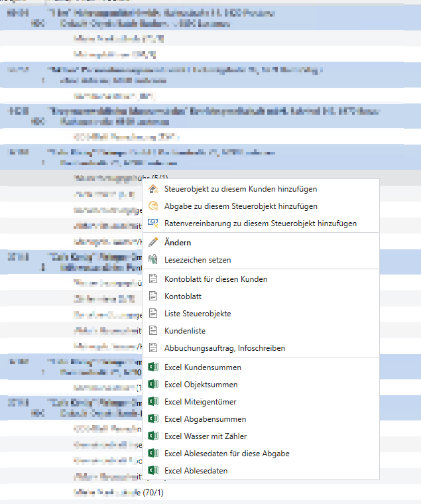
Task: Select the plain Kontoblatt menu entry
Action: pyautogui.click(x=183, y=296)
